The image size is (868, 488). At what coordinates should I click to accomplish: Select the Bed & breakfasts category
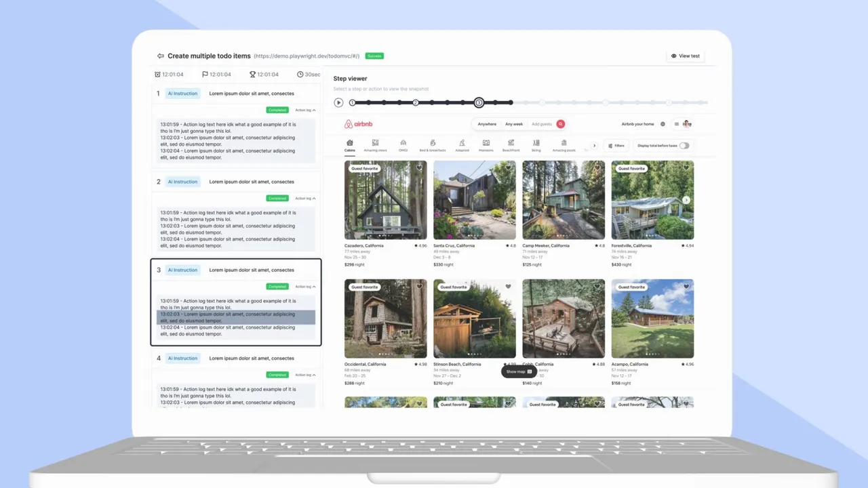click(433, 146)
